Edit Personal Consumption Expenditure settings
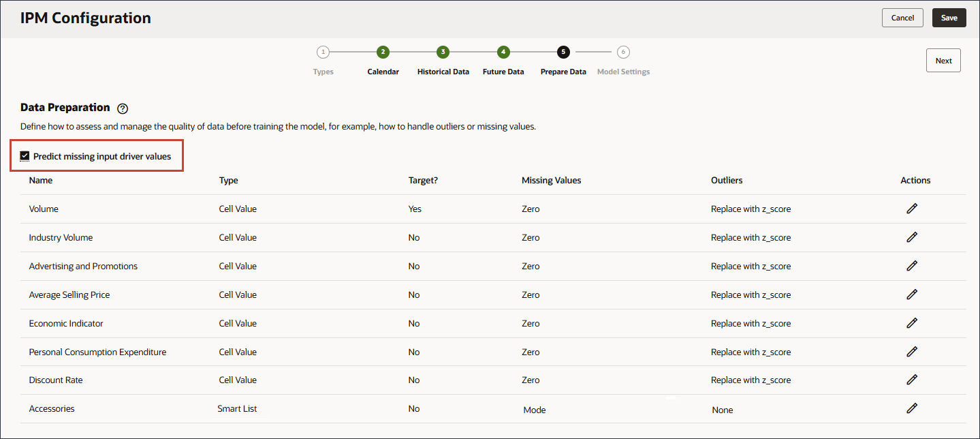 pos(912,352)
